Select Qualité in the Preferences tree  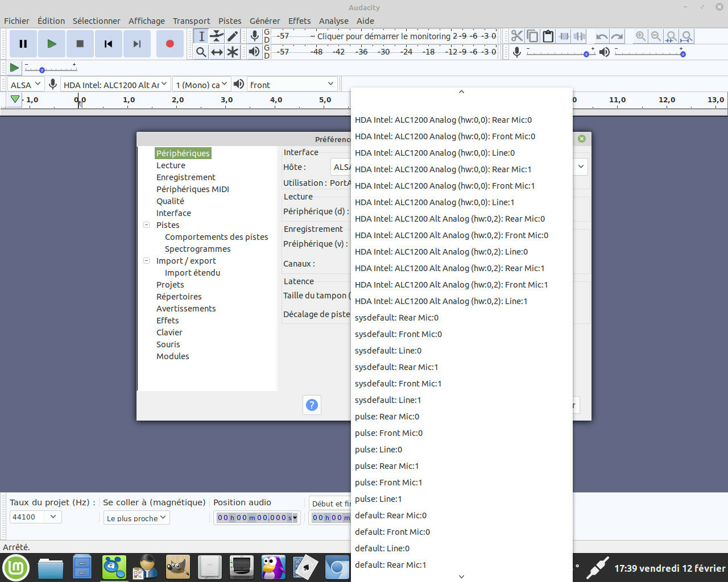pyautogui.click(x=170, y=201)
